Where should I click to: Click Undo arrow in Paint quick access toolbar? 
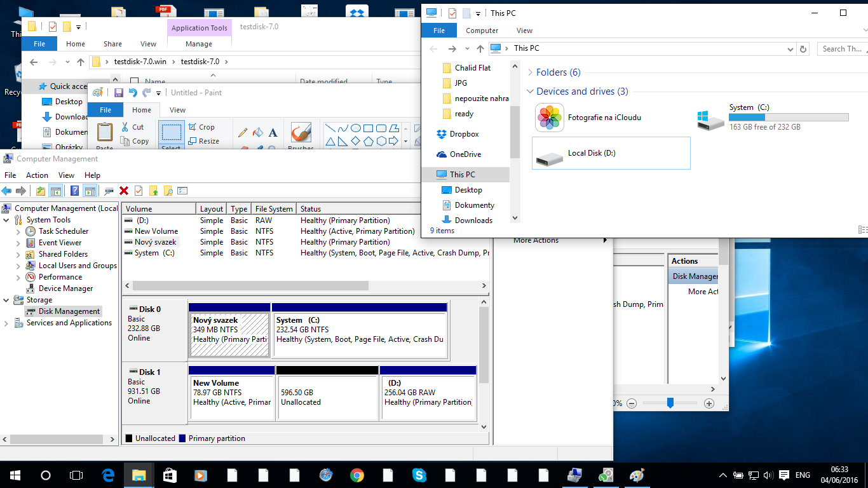click(x=133, y=93)
